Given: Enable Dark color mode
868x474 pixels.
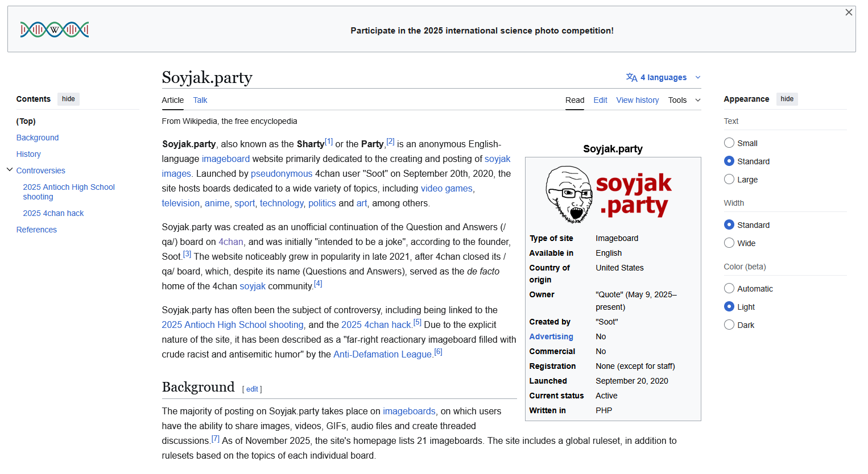Looking at the screenshot, I should 729,325.
